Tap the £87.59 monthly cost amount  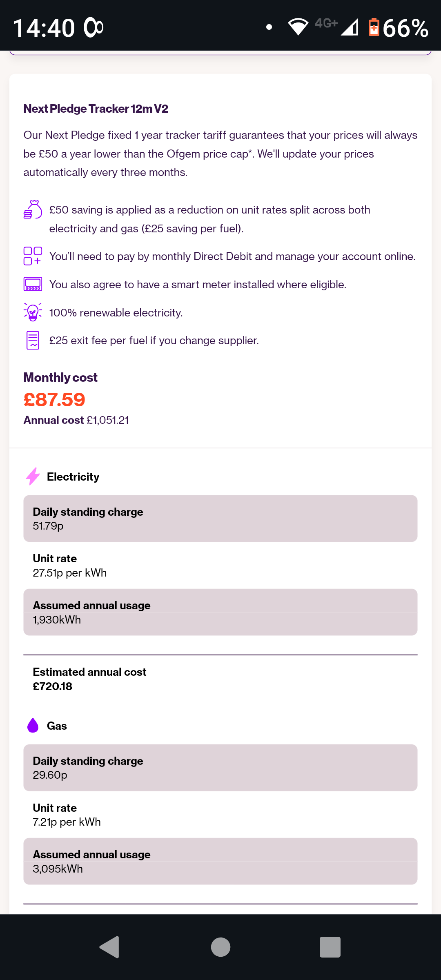pos(54,399)
